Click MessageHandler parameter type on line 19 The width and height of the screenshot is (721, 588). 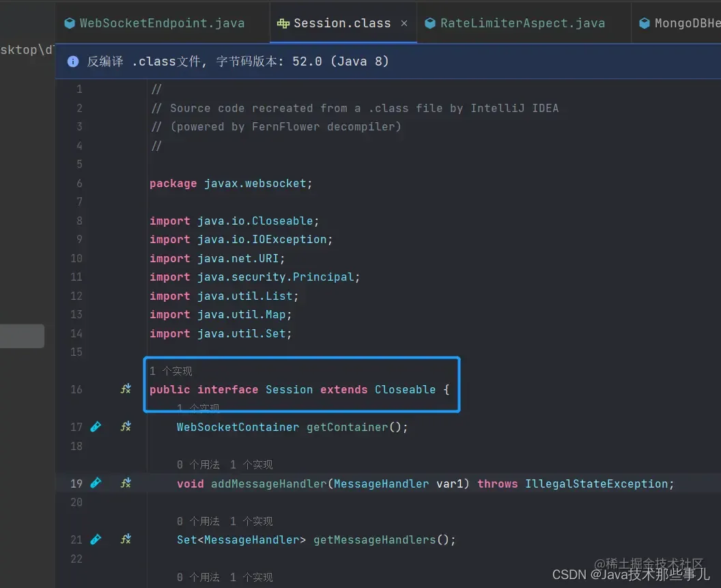381,484
